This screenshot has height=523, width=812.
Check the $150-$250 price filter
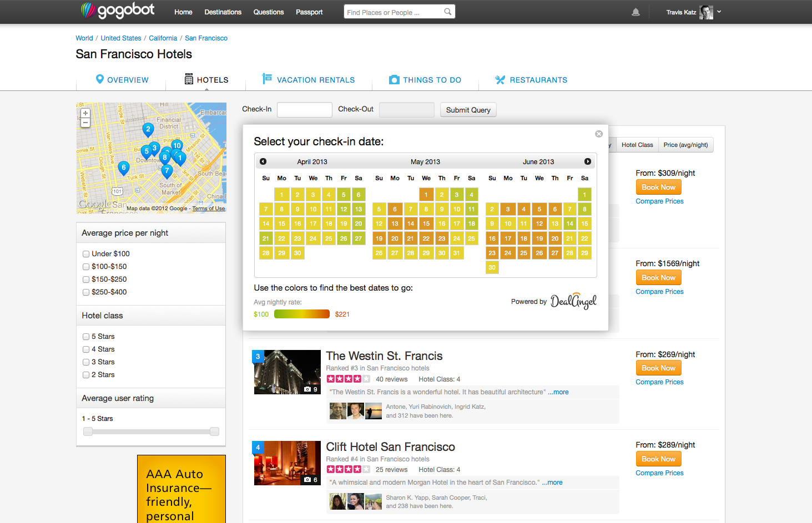pos(86,280)
